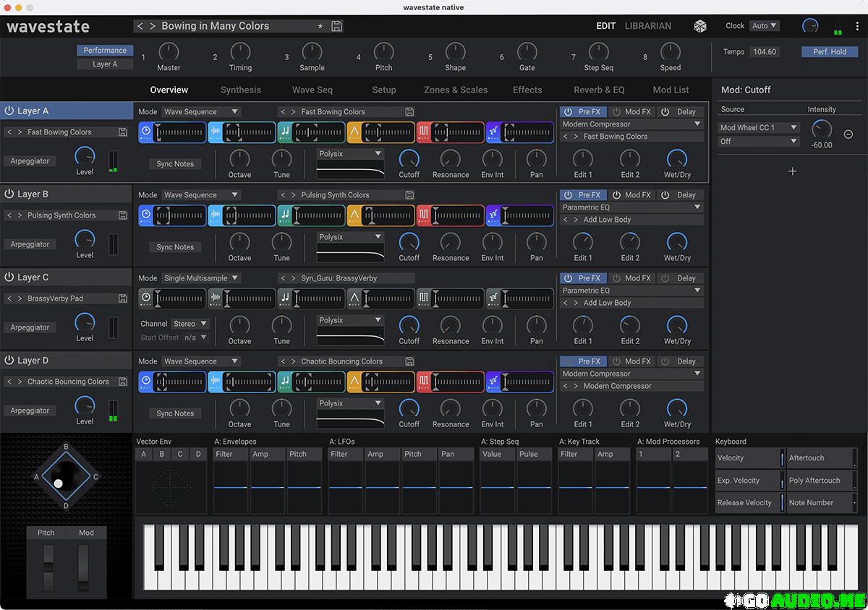Screen dimensions: 868x610
Task: Toggle Layer D Pre FX
Action: [x=582, y=361]
